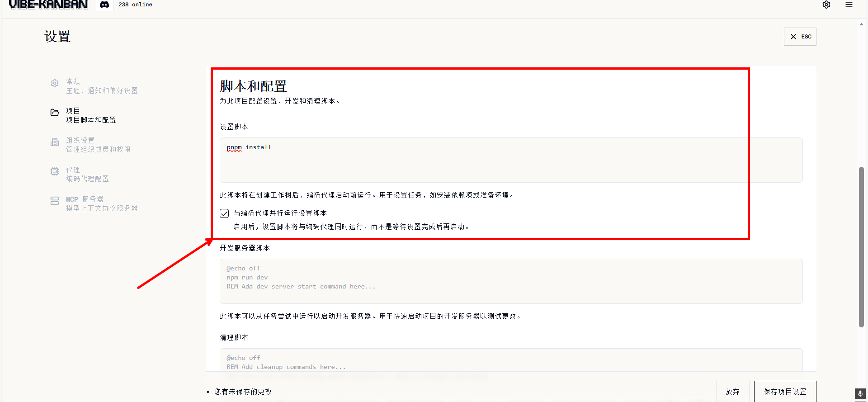Click the 设置脚本 text field with pnpm install
Image resolution: width=868 pixels, height=402 pixels.
click(511, 160)
